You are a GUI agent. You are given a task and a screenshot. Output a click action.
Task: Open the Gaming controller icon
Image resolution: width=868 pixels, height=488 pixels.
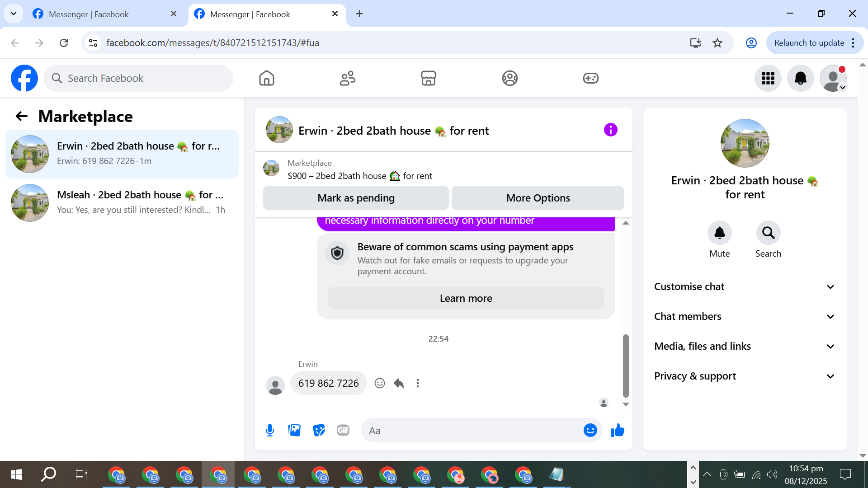tap(590, 78)
